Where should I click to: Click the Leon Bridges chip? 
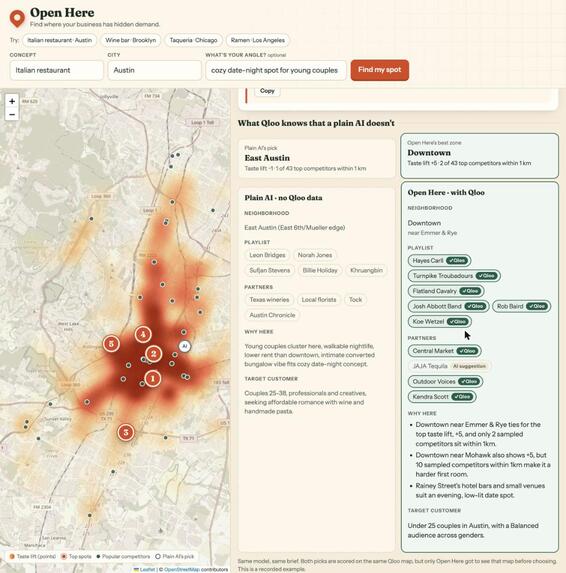coord(267,255)
